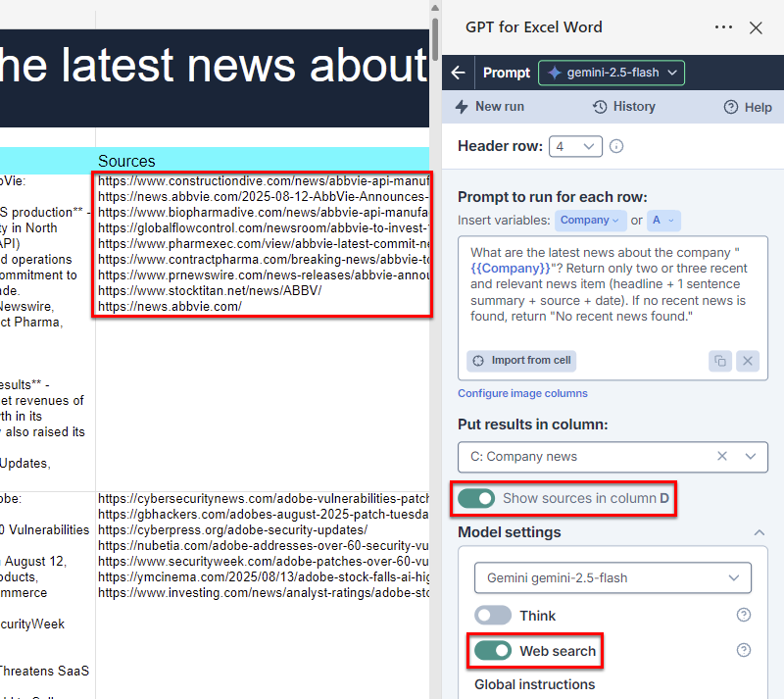Expand the Gemini gemini-2.5-flash model dropdown
Viewport: 784px width, 699px height.
[612, 577]
